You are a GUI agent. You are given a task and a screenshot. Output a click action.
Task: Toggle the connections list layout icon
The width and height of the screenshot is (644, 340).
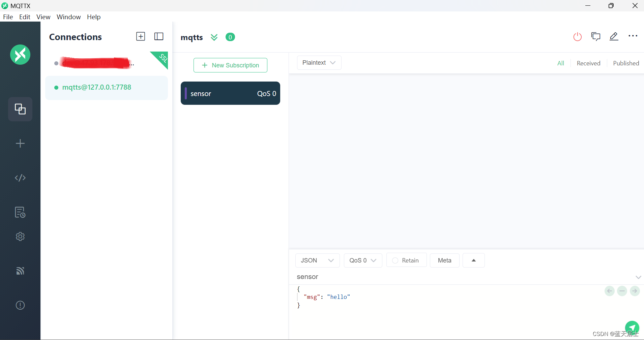159,36
